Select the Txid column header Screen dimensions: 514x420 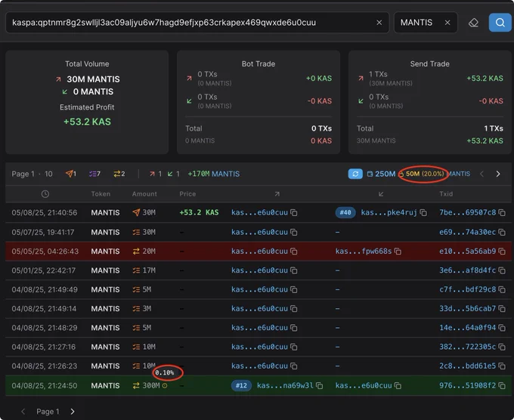446,194
